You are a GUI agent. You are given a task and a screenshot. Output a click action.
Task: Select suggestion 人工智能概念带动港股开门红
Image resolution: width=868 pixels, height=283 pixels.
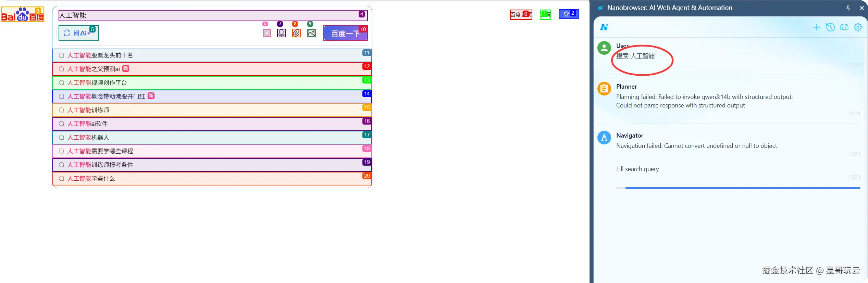pyautogui.click(x=212, y=97)
